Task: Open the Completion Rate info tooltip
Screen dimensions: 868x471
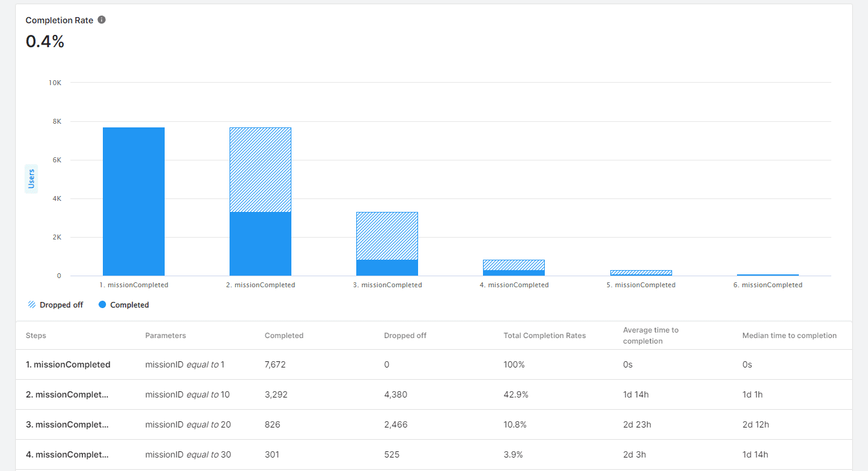Action: tap(101, 20)
